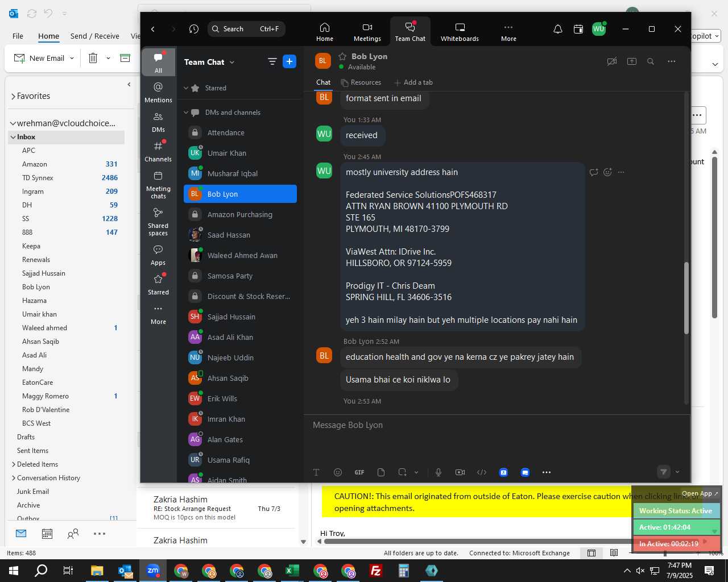The height and width of the screenshot is (582, 728).
Task: Open Excel from the taskbar
Action: (x=292, y=571)
